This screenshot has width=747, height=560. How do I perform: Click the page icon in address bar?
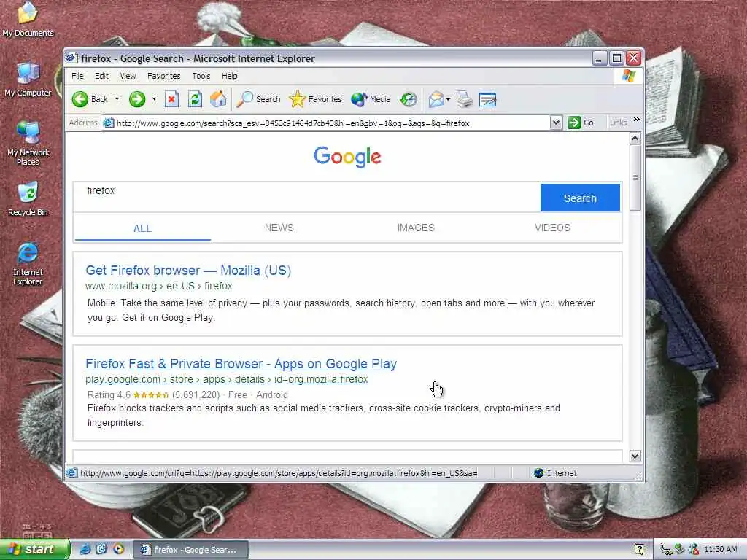coord(109,122)
